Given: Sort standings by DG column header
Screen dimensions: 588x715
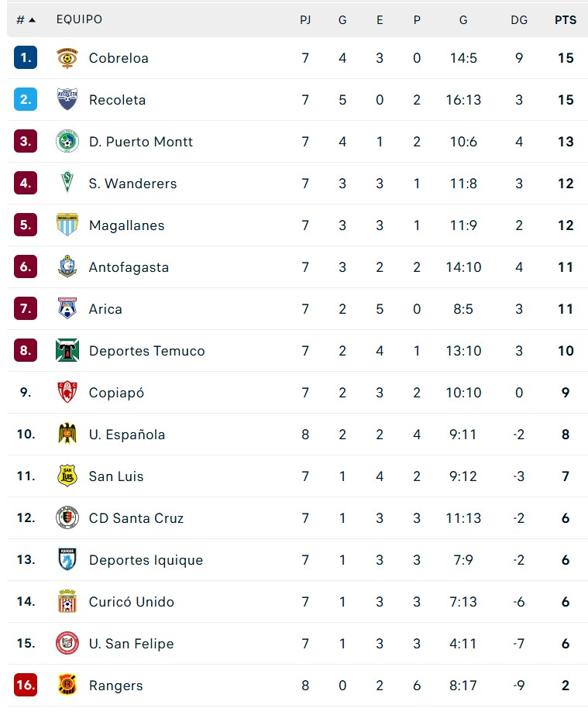Looking at the screenshot, I should [519, 20].
